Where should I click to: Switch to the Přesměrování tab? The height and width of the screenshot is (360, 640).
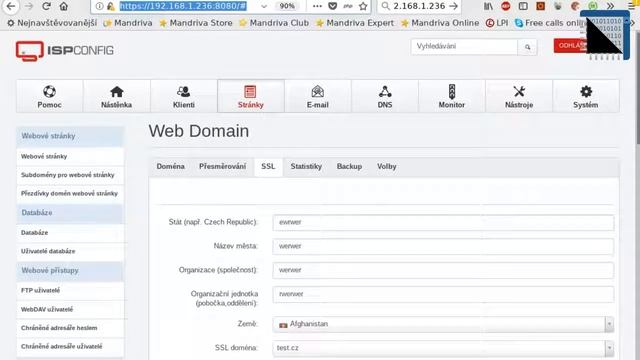(x=222, y=167)
